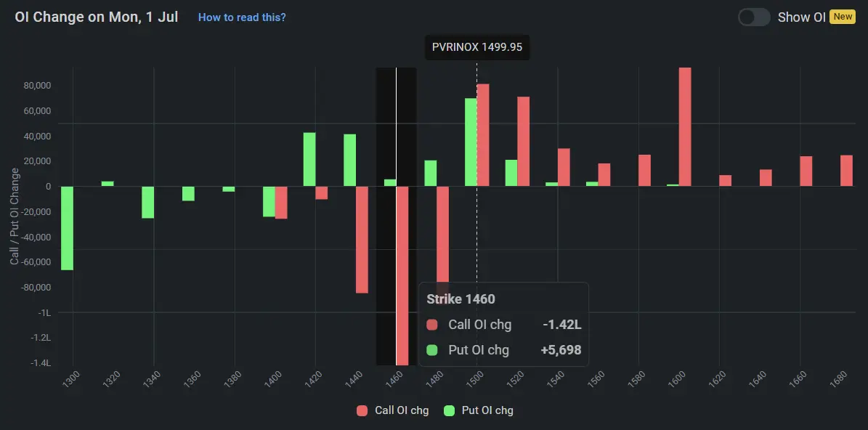Select the red call bar at strike 1520
The height and width of the screenshot is (430, 868).
[523, 141]
